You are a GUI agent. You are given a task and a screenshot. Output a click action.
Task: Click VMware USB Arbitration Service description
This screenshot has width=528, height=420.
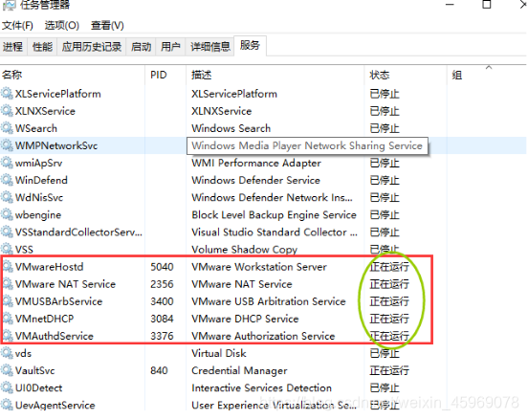point(269,301)
